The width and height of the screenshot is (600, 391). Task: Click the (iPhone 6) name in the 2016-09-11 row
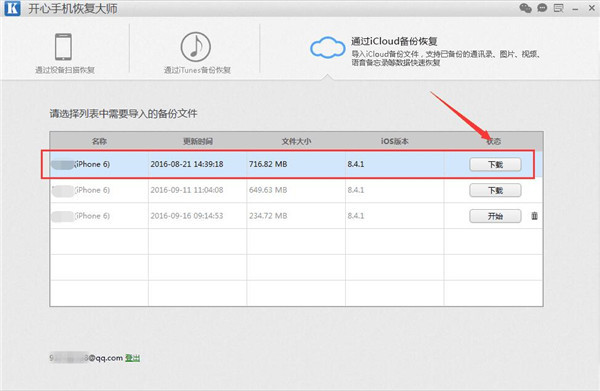(92, 190)
